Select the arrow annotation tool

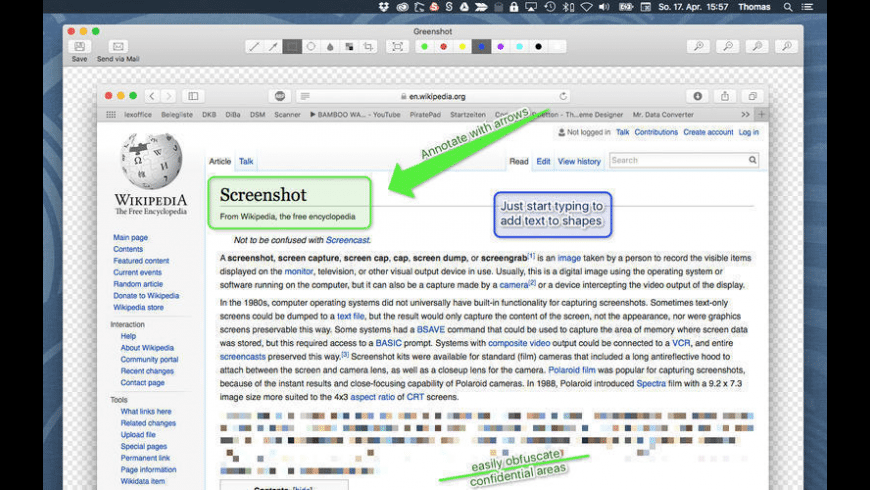pos(273,47)
